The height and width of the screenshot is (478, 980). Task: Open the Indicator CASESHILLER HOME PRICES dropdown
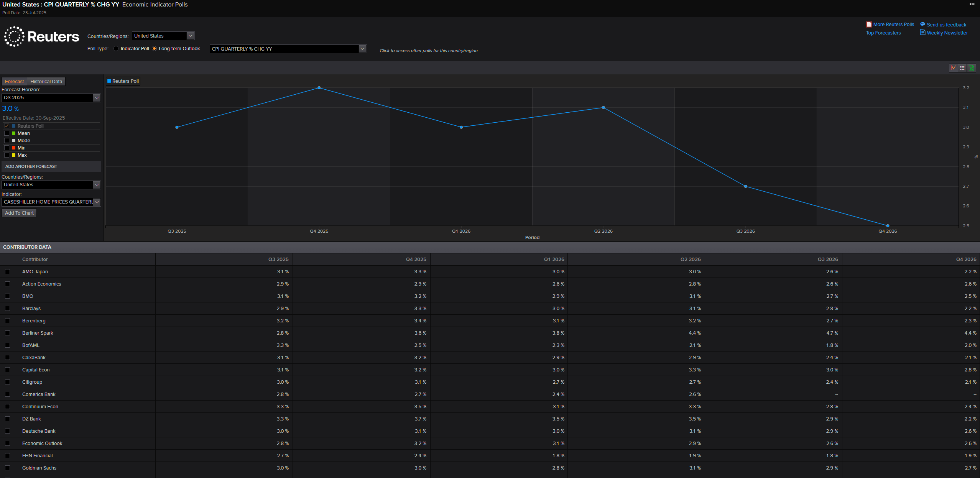[x=51, y=202]
